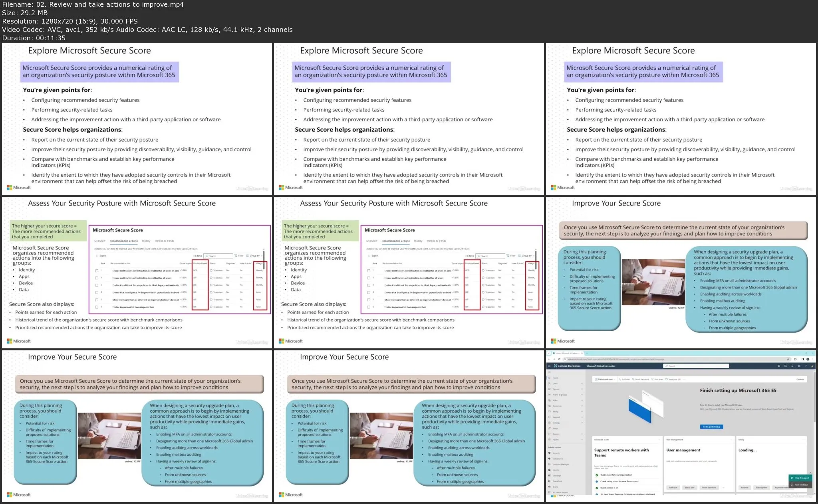
Task: Bookmark page with the star icon
Action: (x=788, y=359)
